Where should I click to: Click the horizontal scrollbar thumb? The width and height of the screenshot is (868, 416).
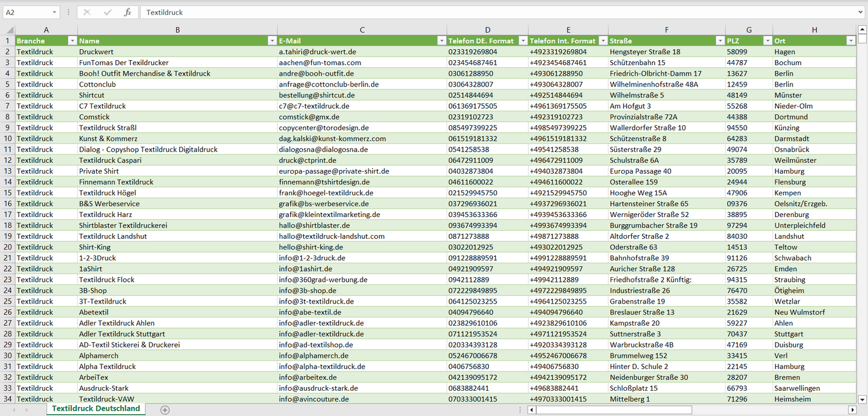[x=613, y=410]
